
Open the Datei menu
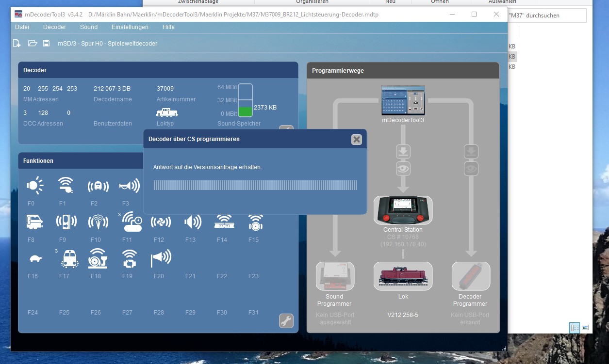22,27
